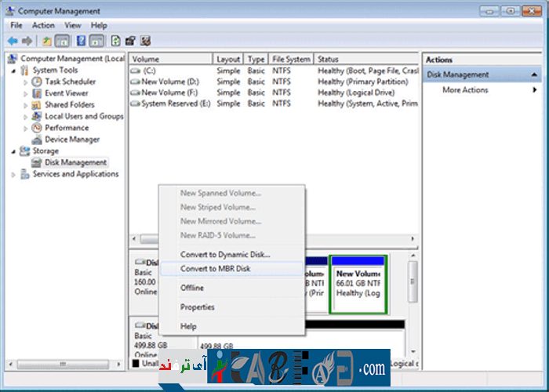The width and height of the screenshot is (549, 392).
Task: Toggle Show/Hide Action Pane toolbar button
Action: [x=96, y=41]
